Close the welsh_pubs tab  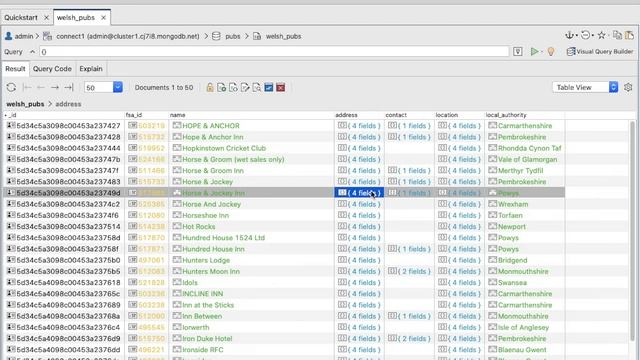tap(103, 18)
